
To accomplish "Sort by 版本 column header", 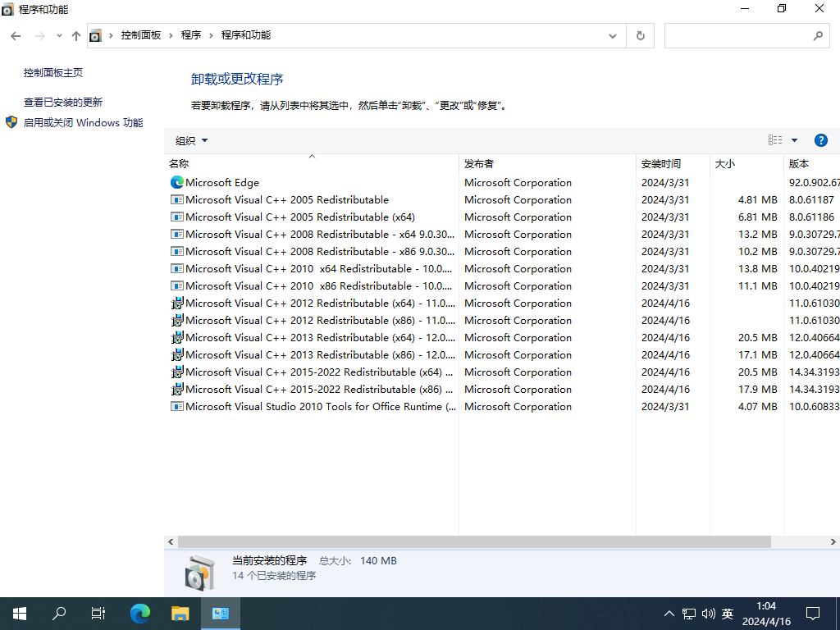I will tap(812, 163).
